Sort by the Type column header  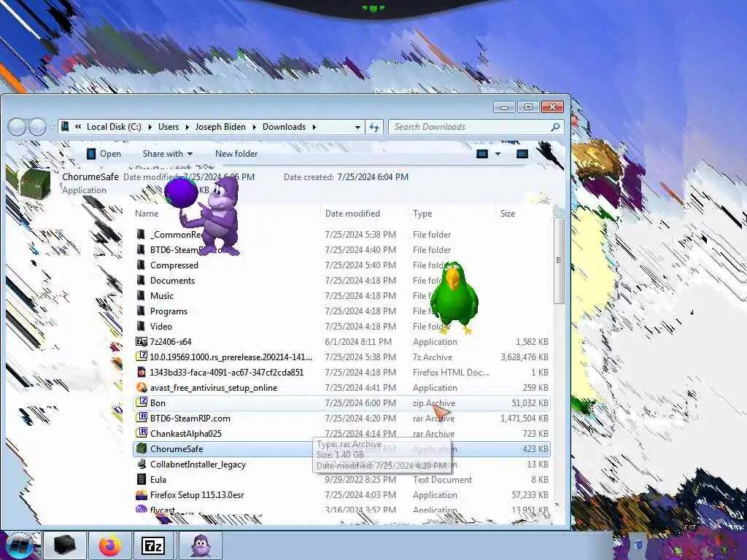pos(422,214)
